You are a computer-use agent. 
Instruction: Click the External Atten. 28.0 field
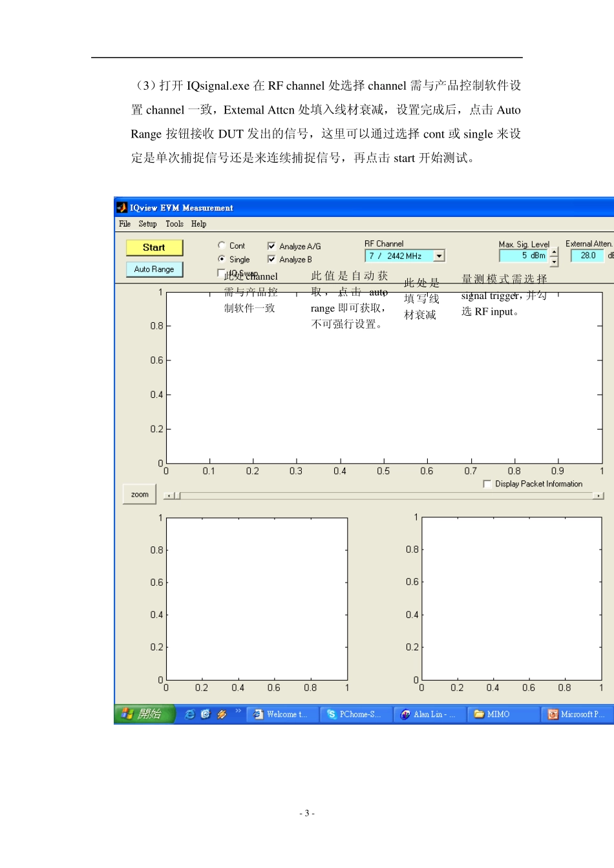pos(588,256)
